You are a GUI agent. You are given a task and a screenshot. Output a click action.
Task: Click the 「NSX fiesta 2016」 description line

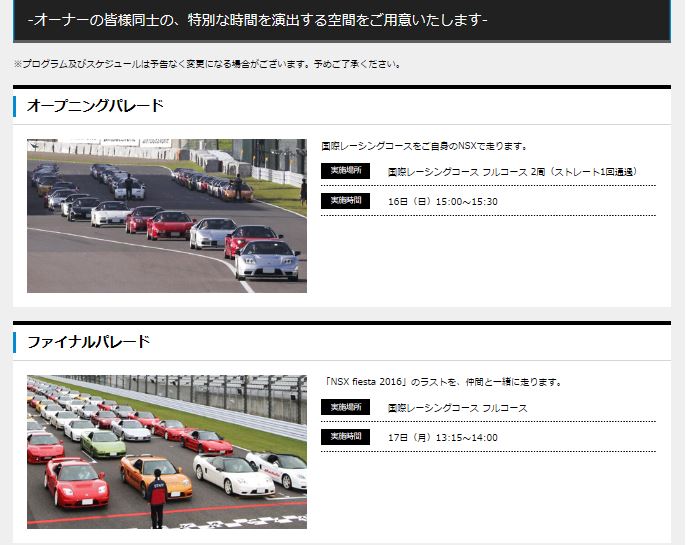[x=444, y=382]
